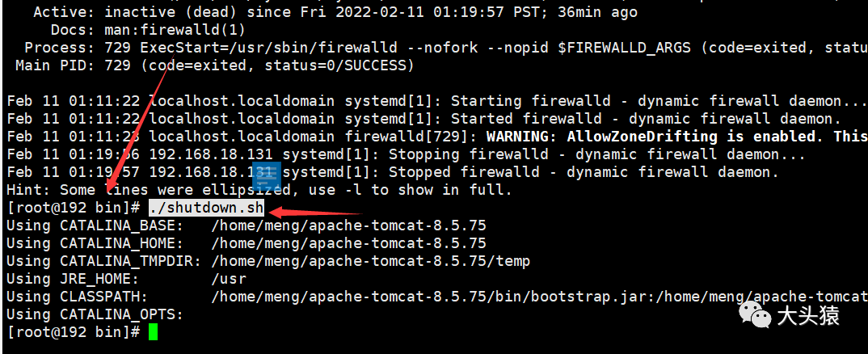Image resolution: width=868 pixels, height=354 pixels.
Task: Click the CATALINA_BASE path value
Action: pos(349,225)
